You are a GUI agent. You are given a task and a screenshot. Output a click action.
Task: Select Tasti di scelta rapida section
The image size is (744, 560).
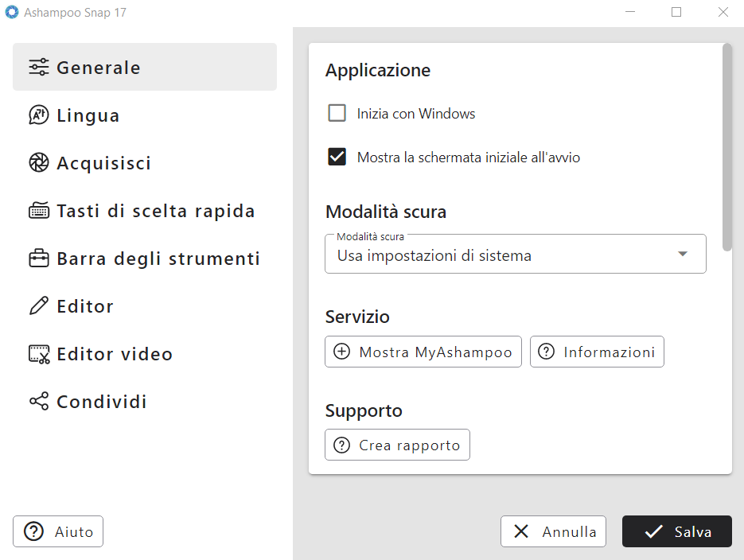[x=145, y=211]
